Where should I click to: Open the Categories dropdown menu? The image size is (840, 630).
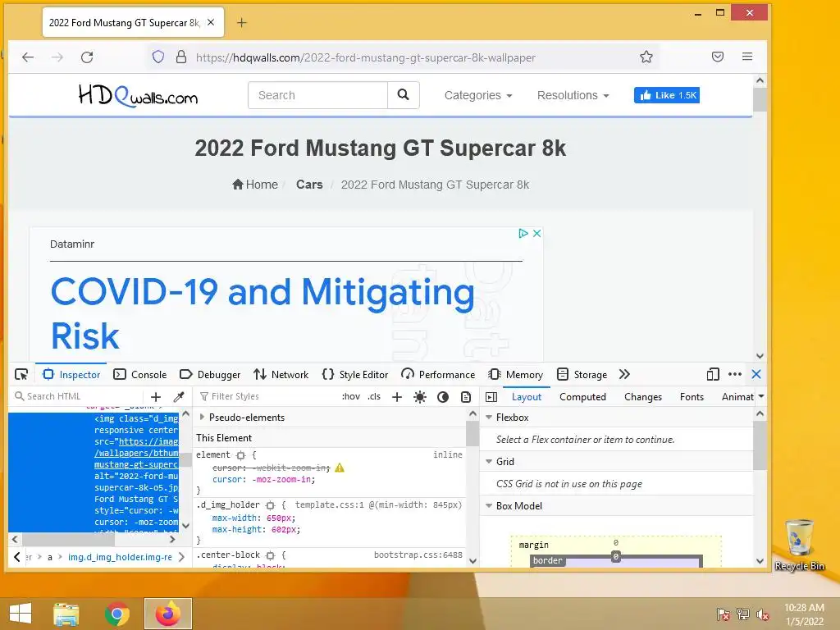click(478, 95)
